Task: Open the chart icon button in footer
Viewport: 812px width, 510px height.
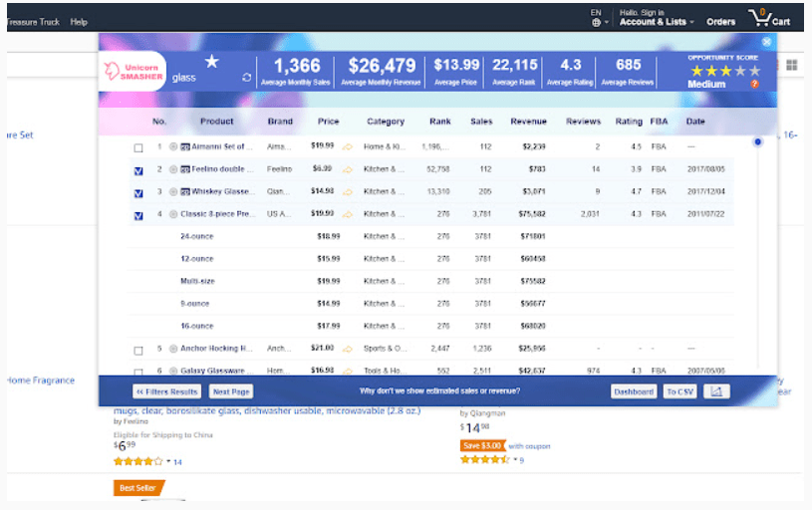Action: (x=716, y=391)
